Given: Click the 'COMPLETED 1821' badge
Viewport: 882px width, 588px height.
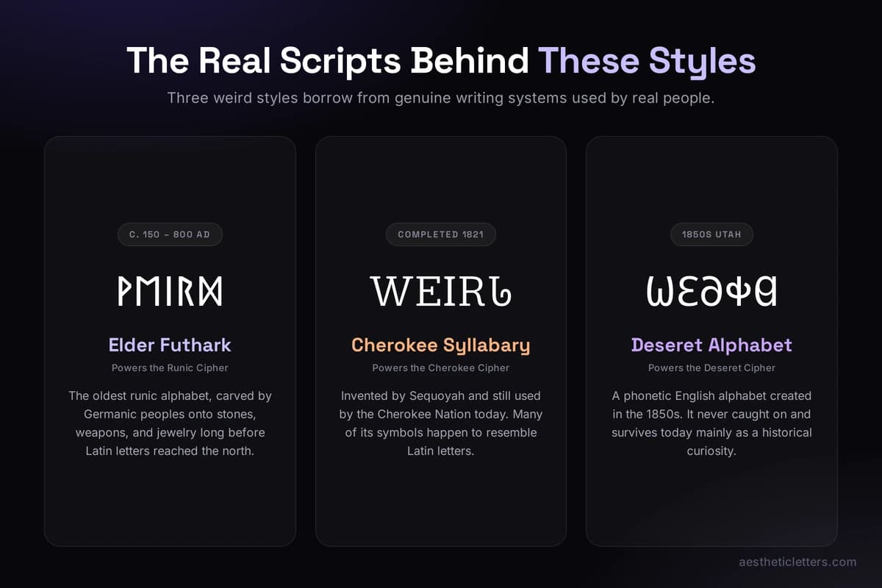Looking at the screenshot, I should point(441,234).
